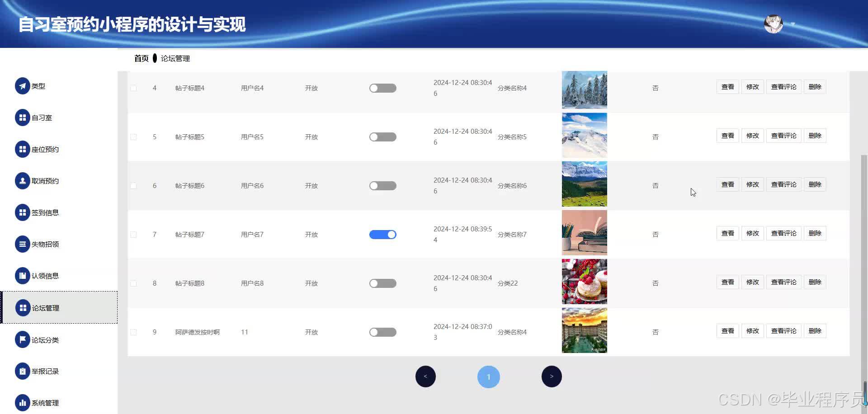
Task: Check the checkbox for row 7
Action: (133, 235)
